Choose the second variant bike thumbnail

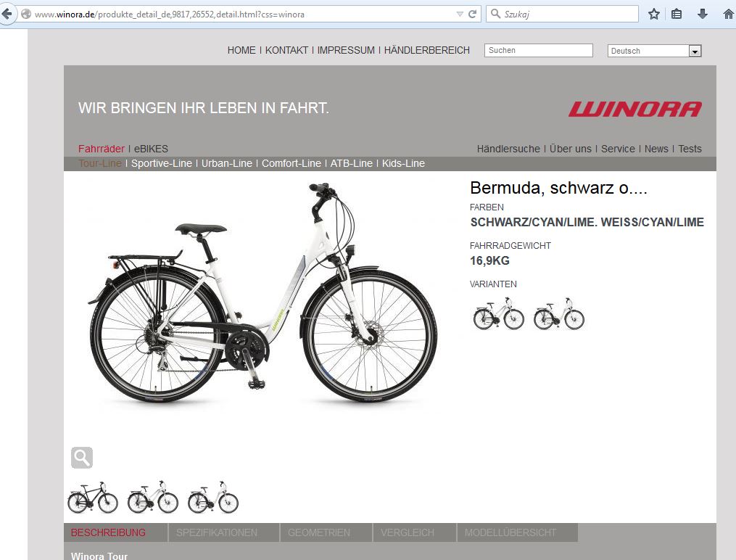click(559, 313)
